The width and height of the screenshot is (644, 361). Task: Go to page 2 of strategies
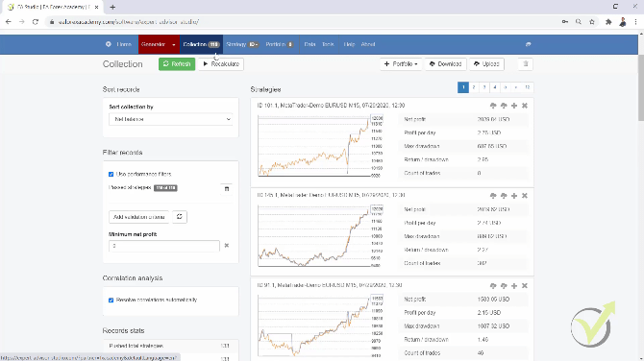pyautogui.click(x=474, y=87)
